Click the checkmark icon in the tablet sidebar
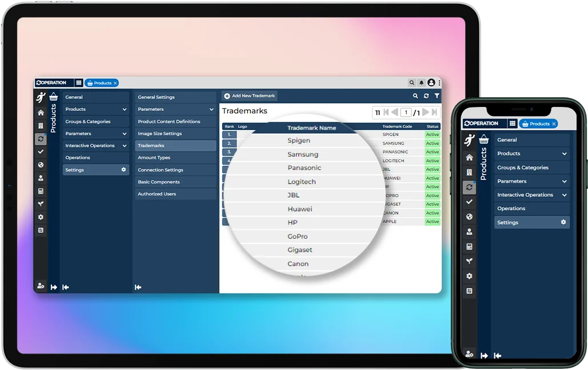 click(x=41, y=152)
